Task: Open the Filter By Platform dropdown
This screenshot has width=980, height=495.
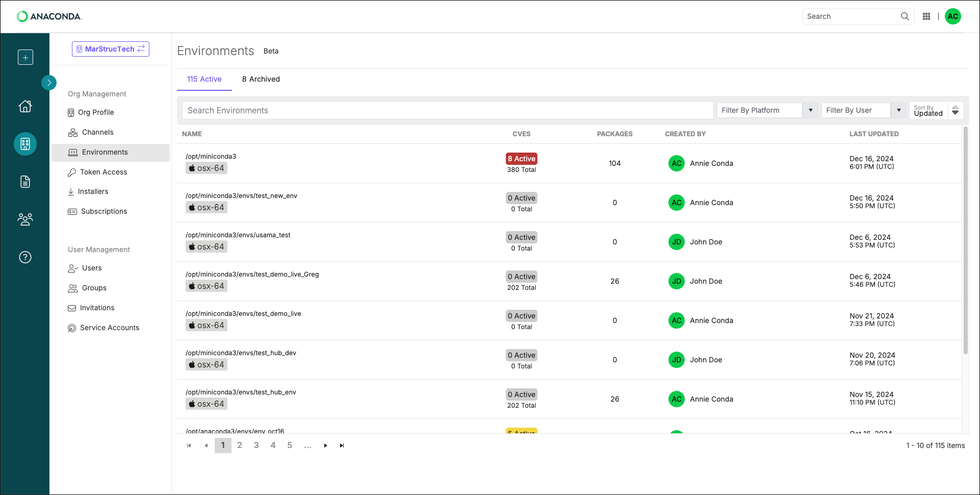Action: [x=767, y=110]
